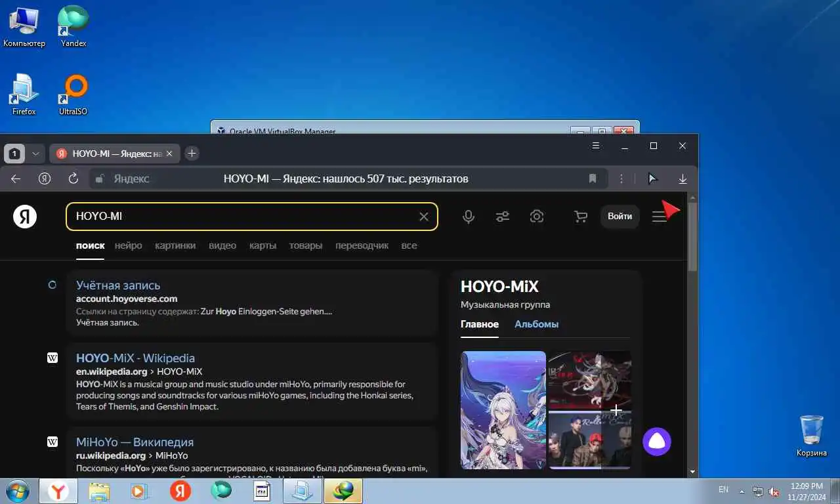
Task: Open the Yandex desktop shortcut
Action: point(73,28)
